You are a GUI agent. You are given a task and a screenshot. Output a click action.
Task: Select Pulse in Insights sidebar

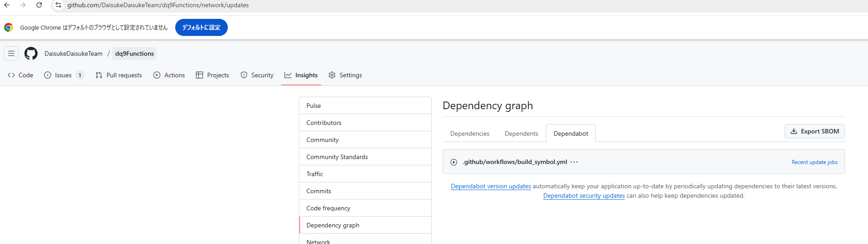[365, 106]
